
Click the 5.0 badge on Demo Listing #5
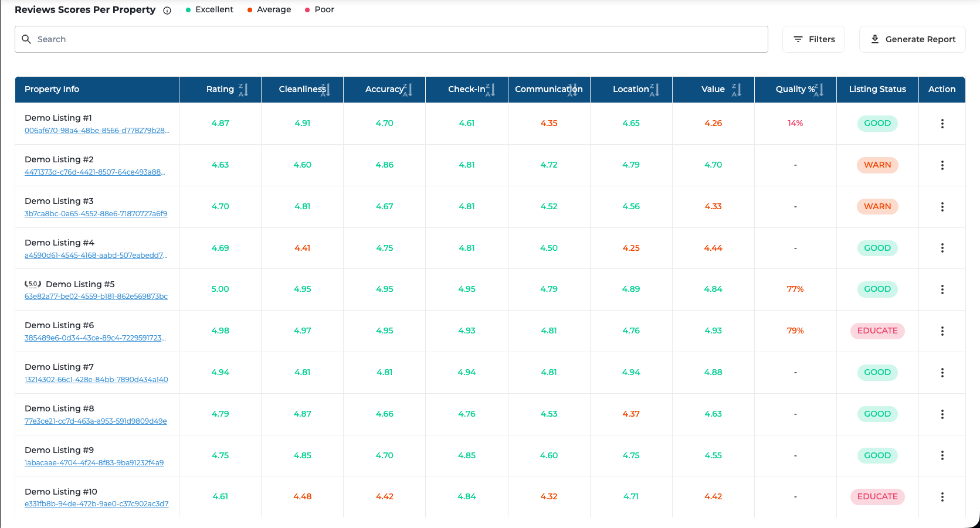pyautogui.click(x=33, y=284)
